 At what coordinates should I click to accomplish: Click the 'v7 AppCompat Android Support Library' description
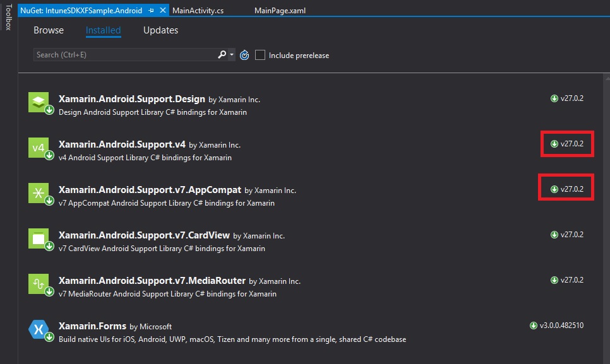pyautogui.click(x=167, y=203)
